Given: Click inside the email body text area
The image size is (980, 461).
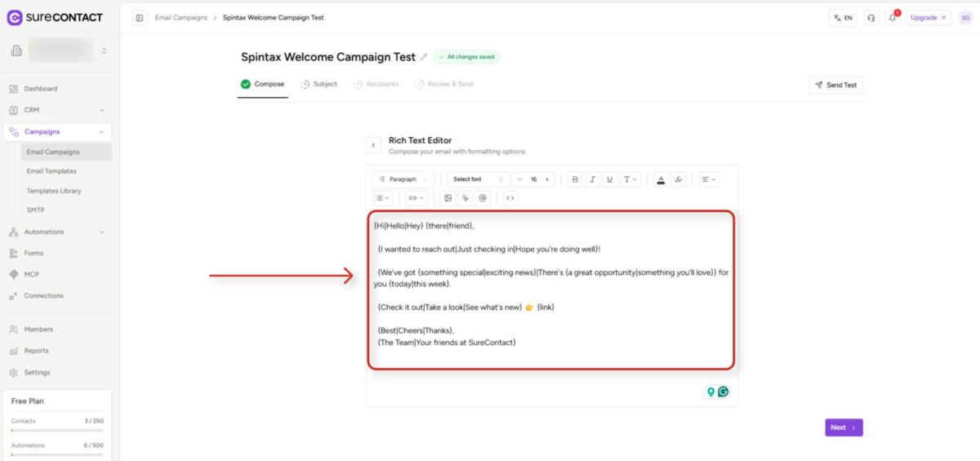Looking at the screenshot, I should point(551,290).
